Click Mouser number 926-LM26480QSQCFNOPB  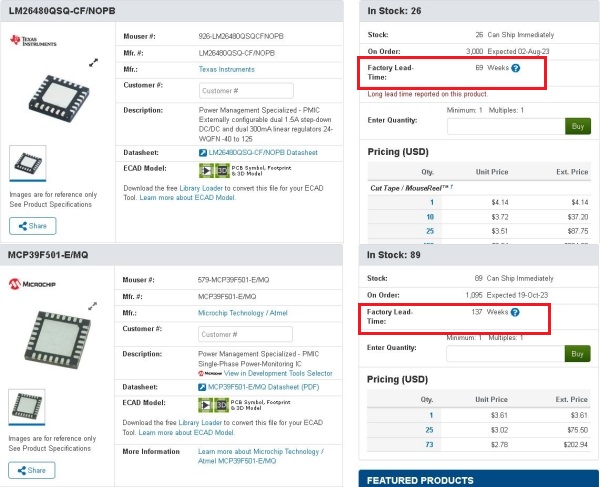[241, 36]
